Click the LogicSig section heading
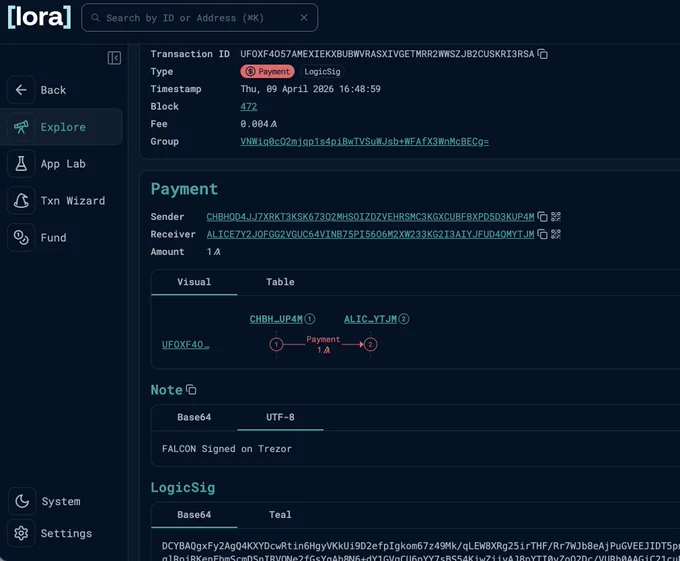Image resolution: width=680 pixels, height=561 pixels. click(x=183, y=487)
